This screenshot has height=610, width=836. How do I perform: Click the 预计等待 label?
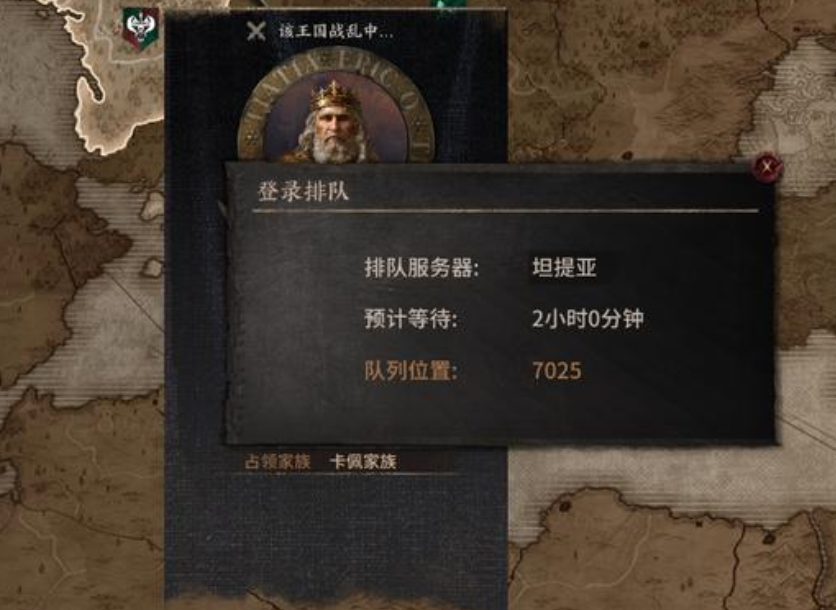tap(411, 319)
